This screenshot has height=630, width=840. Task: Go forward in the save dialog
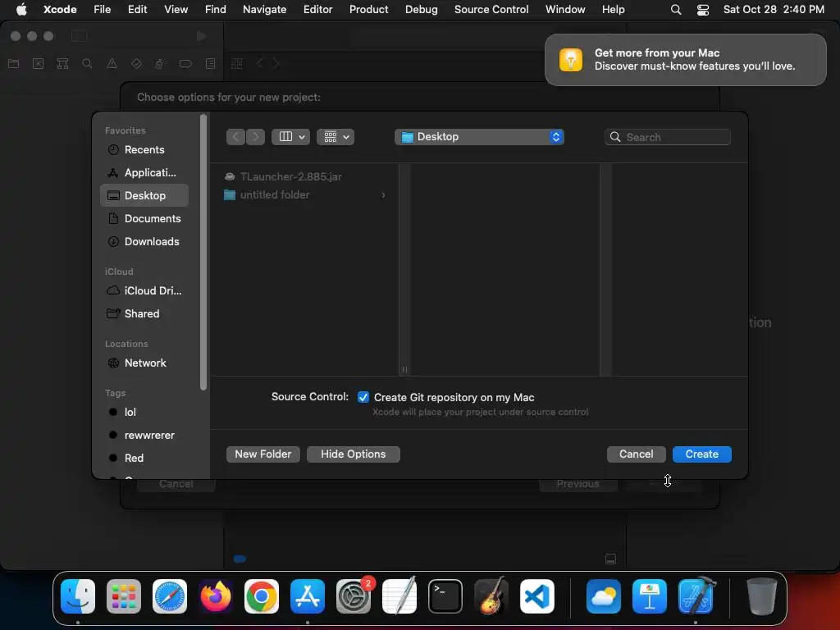(256, 137)
